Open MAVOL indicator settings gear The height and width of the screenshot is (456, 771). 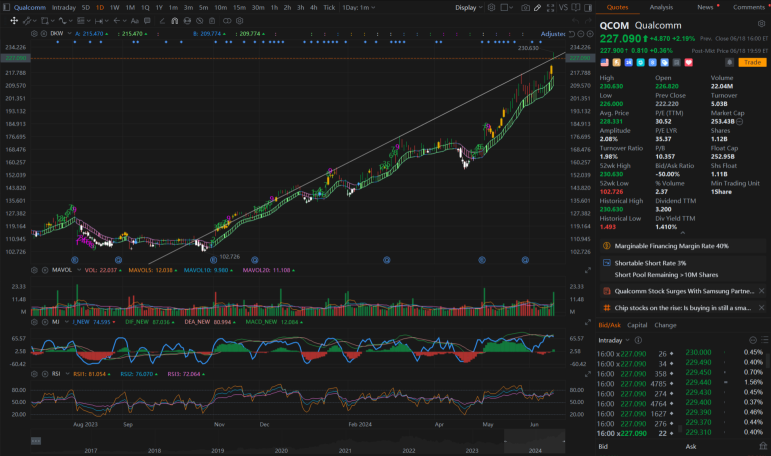(34, 270)
